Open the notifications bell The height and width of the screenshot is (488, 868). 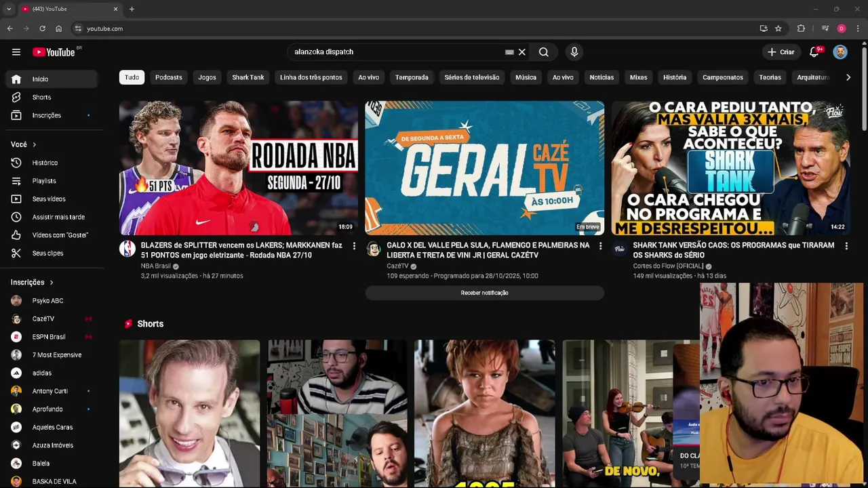[815, 52]
